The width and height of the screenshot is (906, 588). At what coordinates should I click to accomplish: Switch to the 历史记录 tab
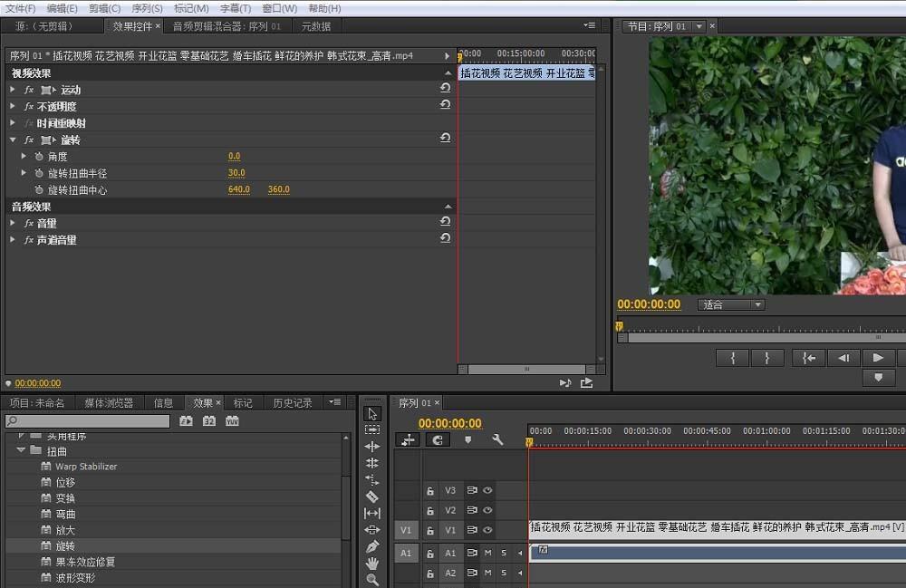pos(292,402)
